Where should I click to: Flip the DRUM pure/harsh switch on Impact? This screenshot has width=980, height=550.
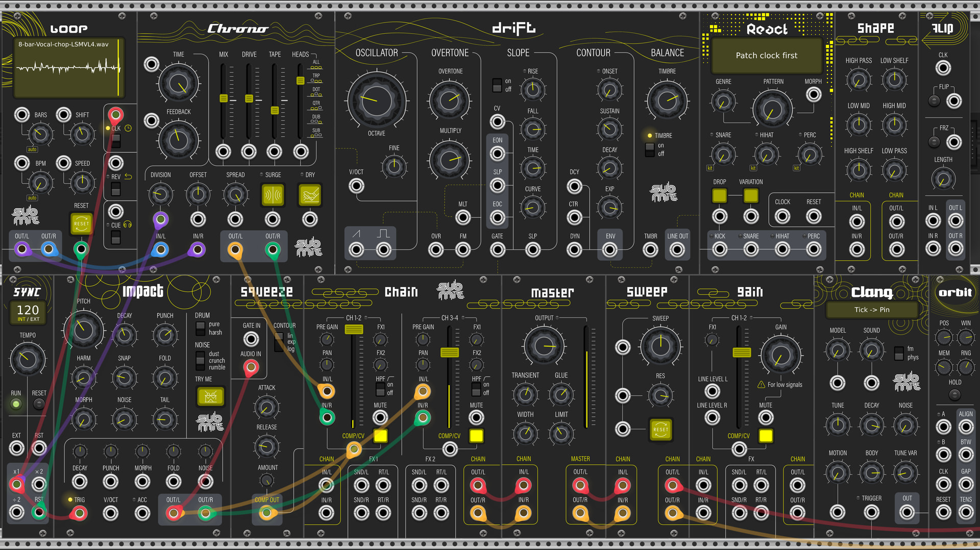pyautogui.click(x=201, y=328)
